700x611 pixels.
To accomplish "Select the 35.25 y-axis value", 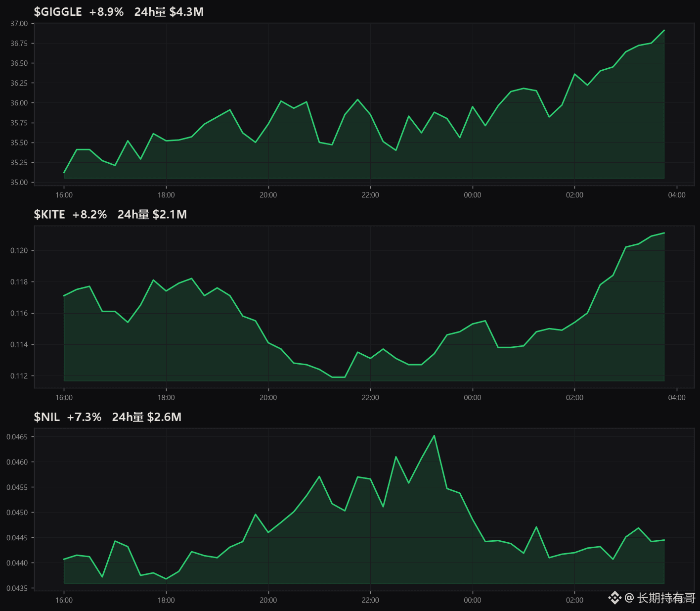I will (19, 162).
